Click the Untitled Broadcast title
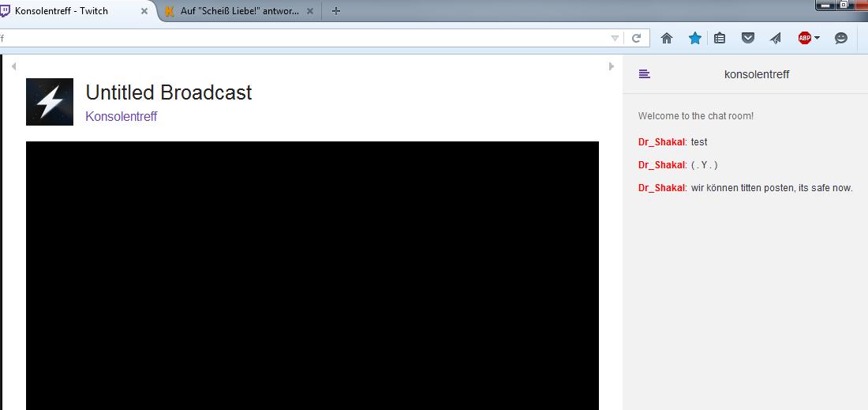This screenshot has width=868, height=410. [169, 92]
